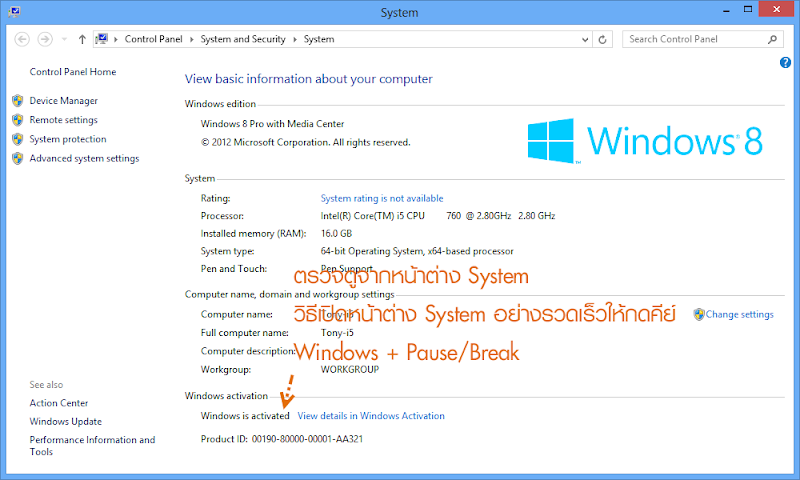Click the Product ID 00190-80000-00001-AA321 text
The image size is (800, 480).
click(x=282, y=439)
